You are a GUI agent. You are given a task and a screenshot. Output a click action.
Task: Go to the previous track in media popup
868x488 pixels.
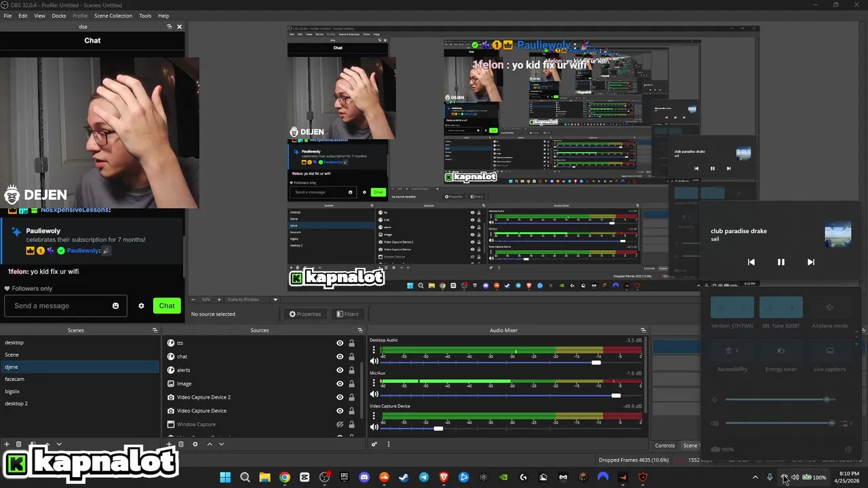(751, 262)
